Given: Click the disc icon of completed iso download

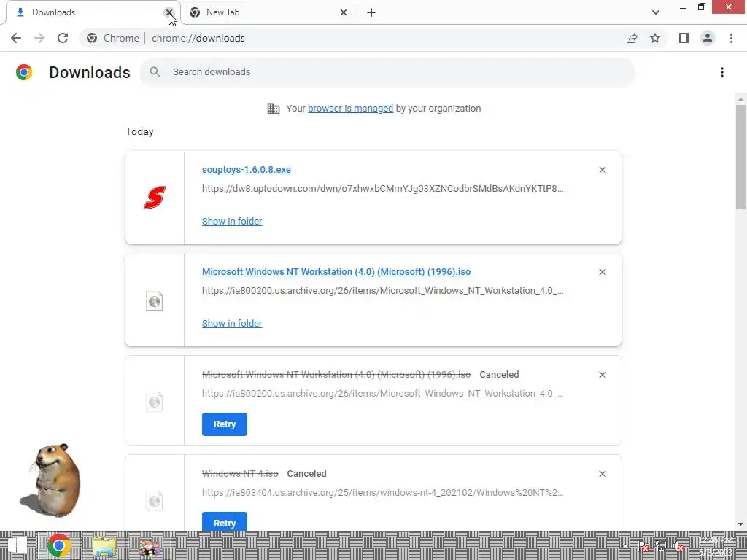Looking at the screenshot, I should pyautogui.click(x=155, y=301).
